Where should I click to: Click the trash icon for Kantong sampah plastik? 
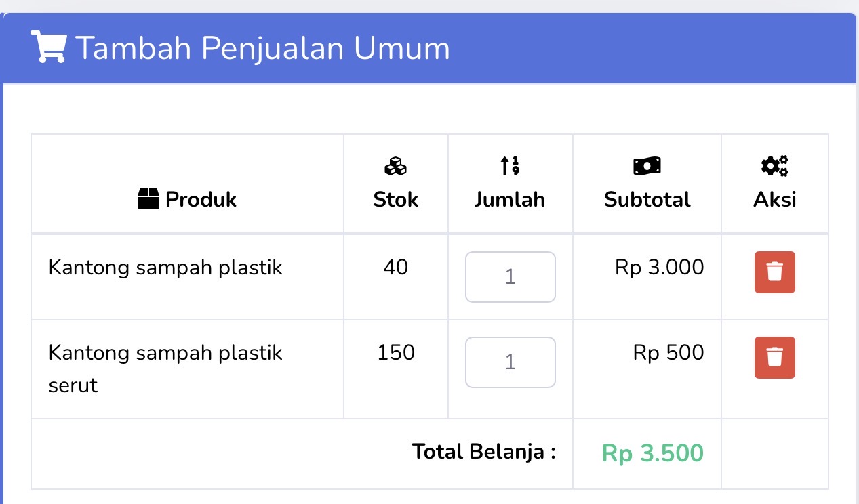774,272
